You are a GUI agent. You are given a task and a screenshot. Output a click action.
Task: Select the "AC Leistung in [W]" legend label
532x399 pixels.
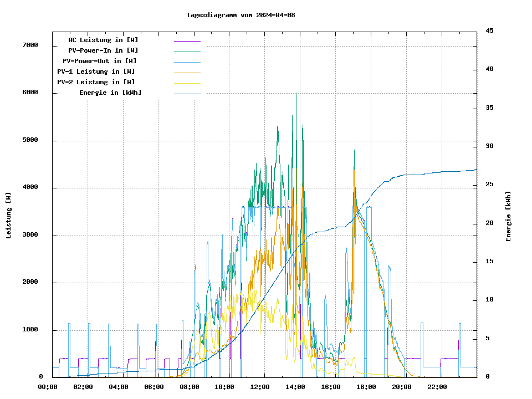(103, 40)
